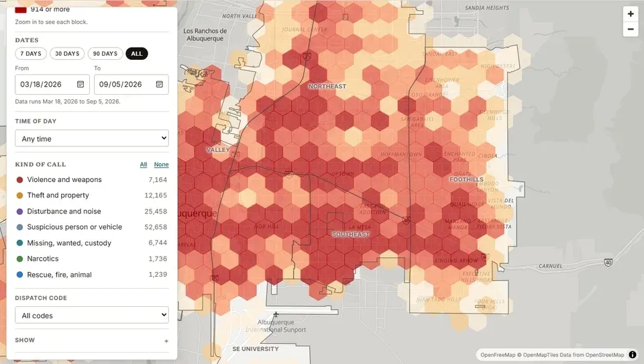
Task: Open the OpenStreetMap attribution link
Action: [x=604, y=355]
